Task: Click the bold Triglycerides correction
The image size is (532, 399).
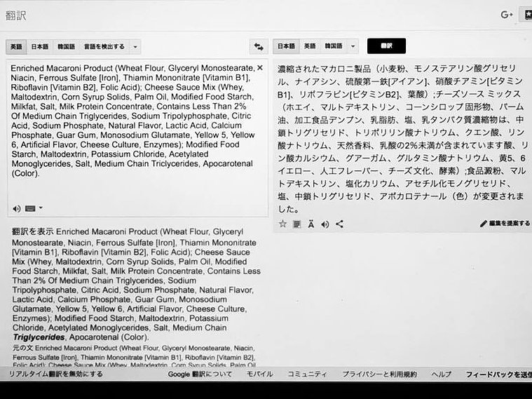Action: point(39,337)
